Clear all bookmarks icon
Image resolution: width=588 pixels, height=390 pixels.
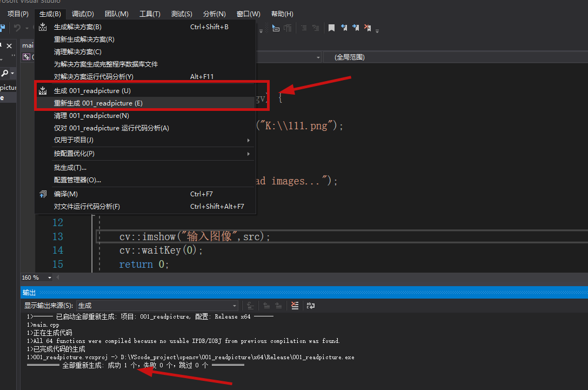click(x=367, y=28)
